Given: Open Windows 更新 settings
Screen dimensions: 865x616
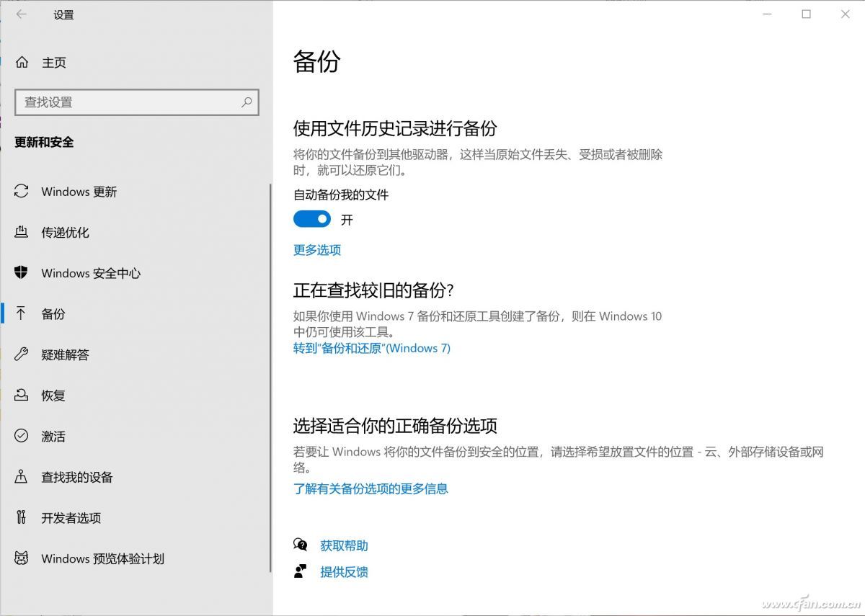Looking at the screenshot, I should pyautogui.click(x=79, y=191).
